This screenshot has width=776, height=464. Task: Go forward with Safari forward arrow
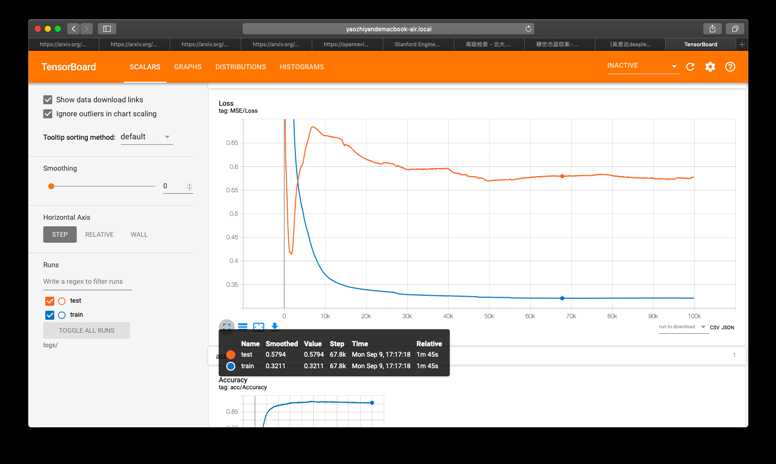87,29
